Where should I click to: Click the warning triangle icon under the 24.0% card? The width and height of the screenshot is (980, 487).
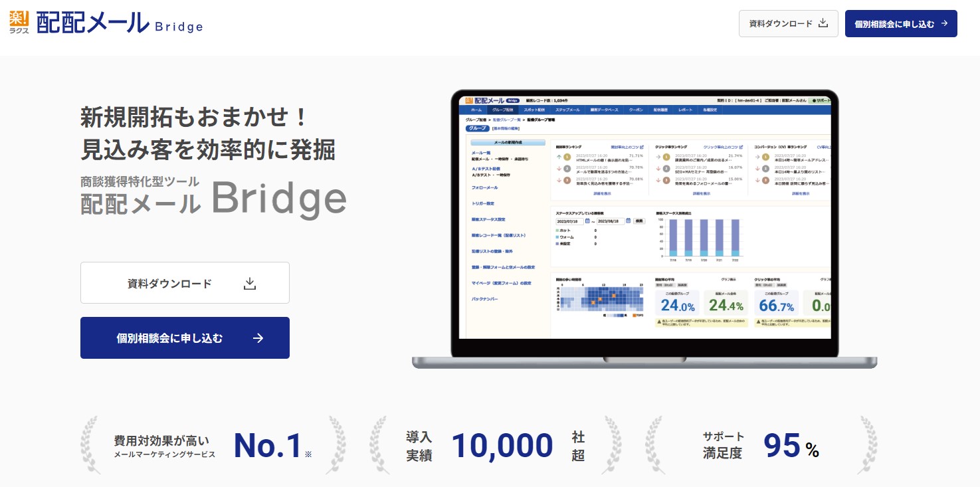click(658, 321)
